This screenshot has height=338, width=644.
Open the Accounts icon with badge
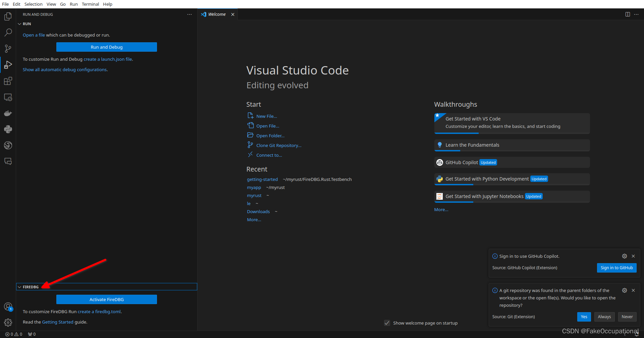pos(8,307)
